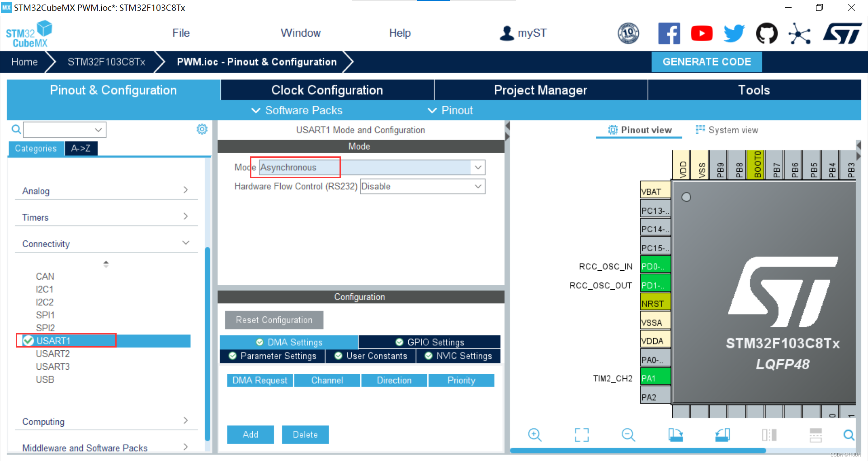This screenshot has width=868, height=461.
Task: Click the Reset Configuration button
Action: click(x=274, y=320)
